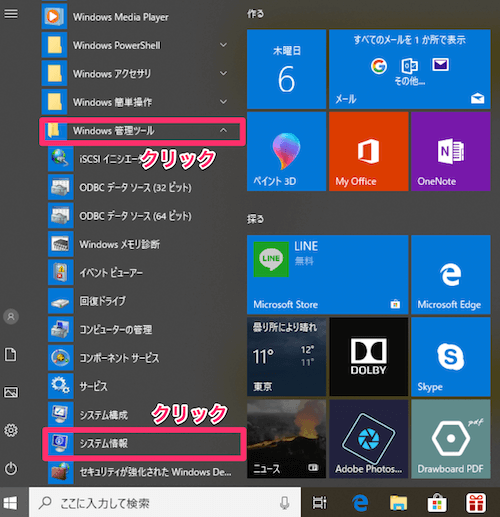Open the Skype tile
The height and width of the screenshot is (517, 500).
(451, 357)
